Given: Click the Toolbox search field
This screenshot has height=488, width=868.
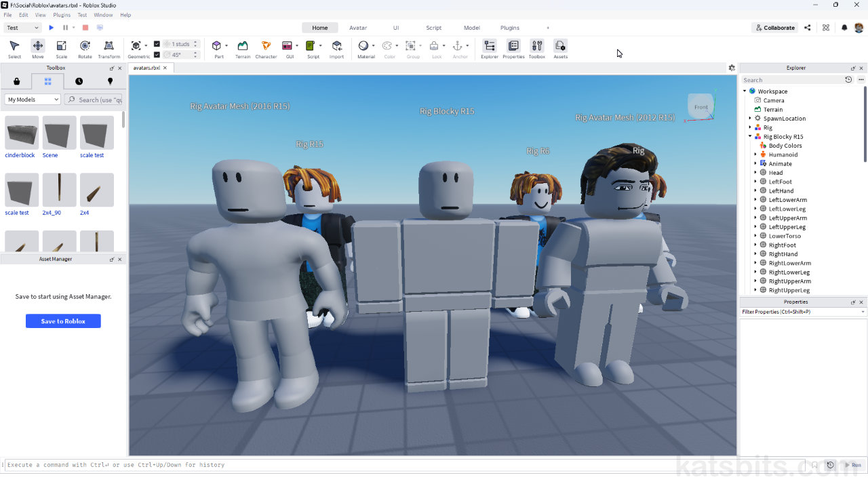Looking at the screenshot, I should (x=94, y=100).
